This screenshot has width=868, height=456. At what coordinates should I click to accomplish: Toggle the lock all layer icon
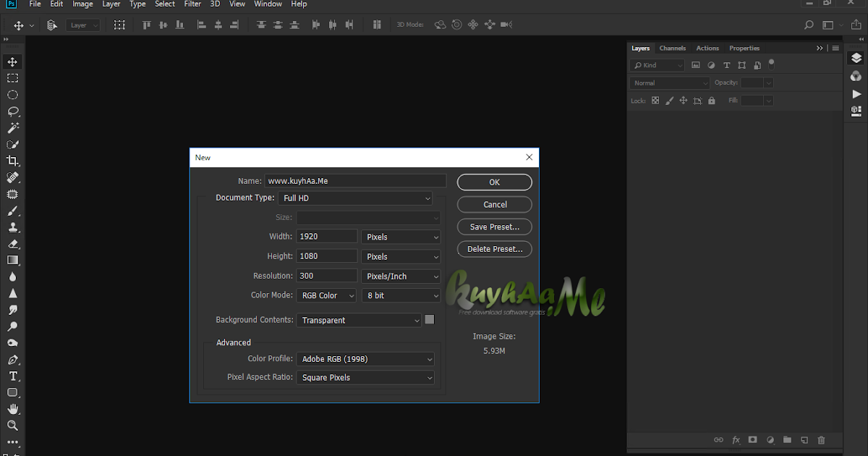pos(712,101)
